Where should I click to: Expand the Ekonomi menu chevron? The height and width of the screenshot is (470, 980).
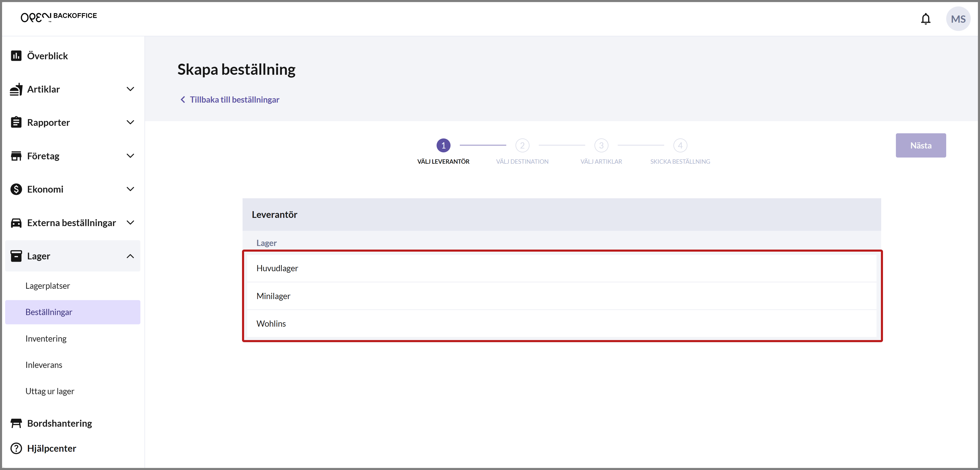[130, 189]
